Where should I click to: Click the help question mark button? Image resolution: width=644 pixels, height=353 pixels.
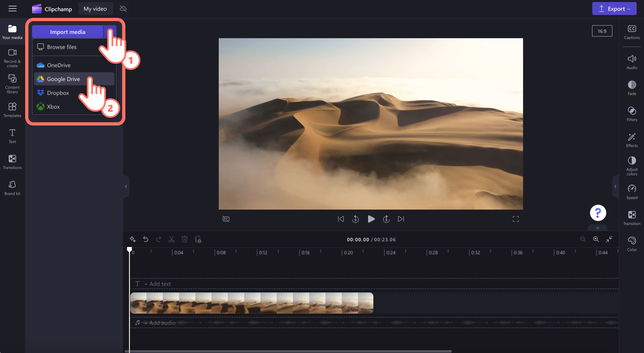(x=598, y=212)
